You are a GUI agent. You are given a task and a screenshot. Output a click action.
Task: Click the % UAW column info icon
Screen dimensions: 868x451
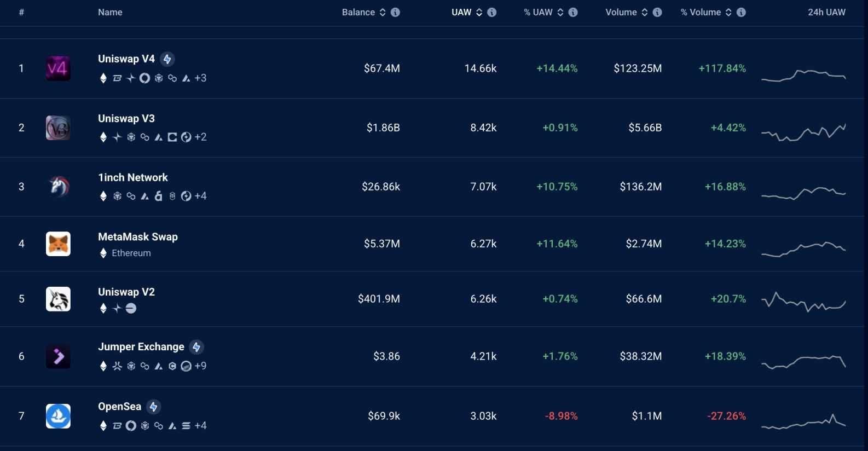(x=573, y=12)
